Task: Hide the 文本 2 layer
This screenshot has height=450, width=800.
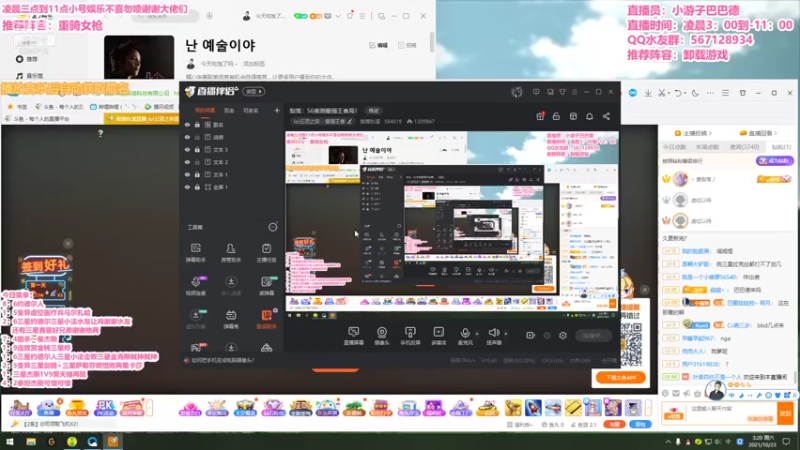Action: (x=187, y=162)
